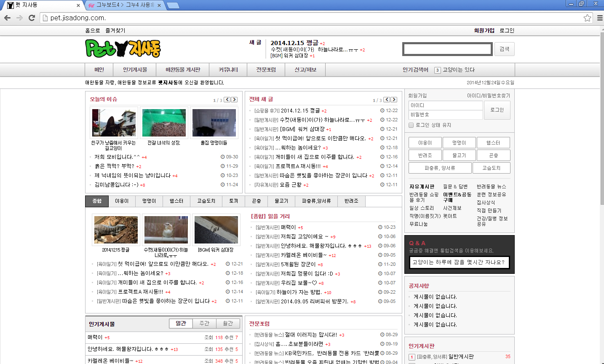The width and height of the screenshot is (604, 364).
Task: Click the search input field in header
Action: 447,49
